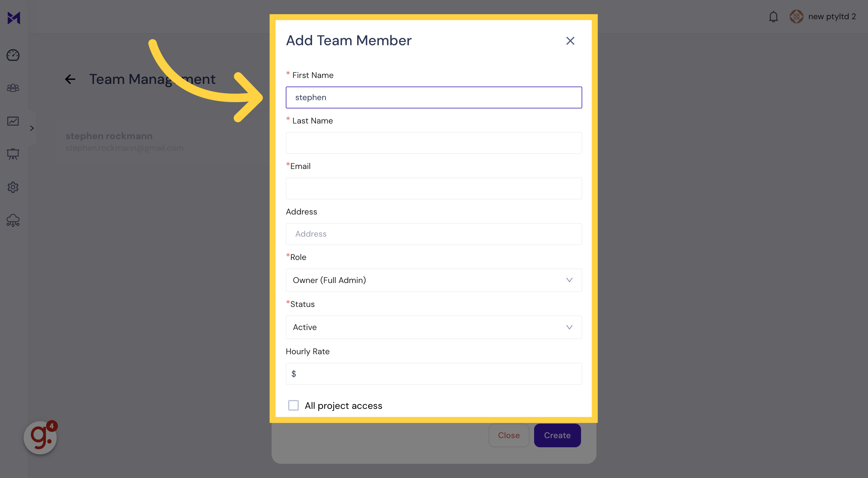Viewport: 868px width, 478px height.
Task: Select the analytics chart icon in sidebar
Action: tap(13, 121)
